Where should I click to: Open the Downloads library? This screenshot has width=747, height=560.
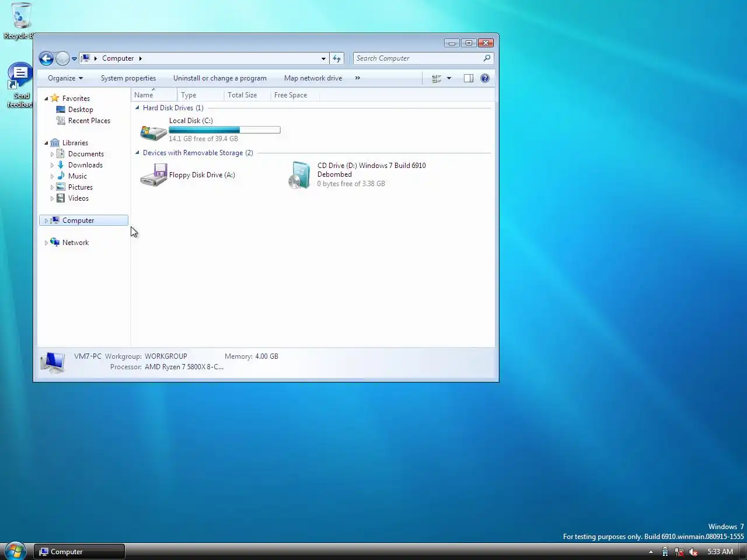(85, 165)
